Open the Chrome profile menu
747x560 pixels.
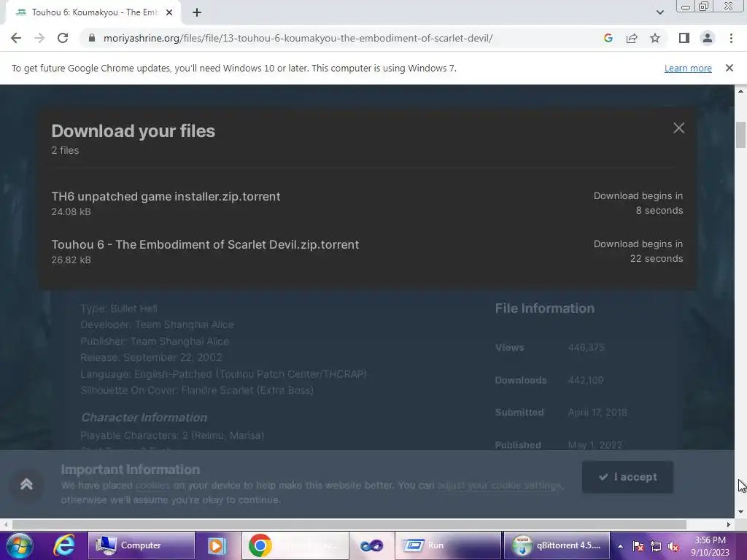[708, 38]
